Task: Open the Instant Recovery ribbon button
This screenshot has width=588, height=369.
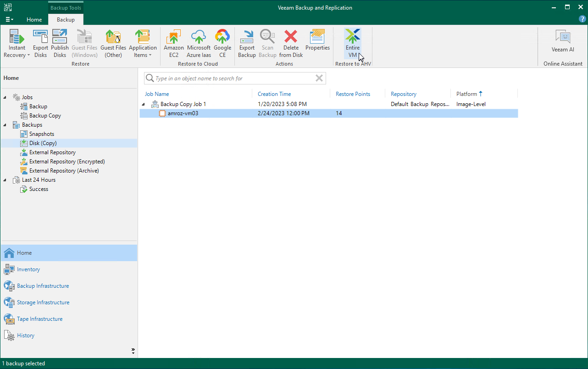Action: tap(17, 44)
